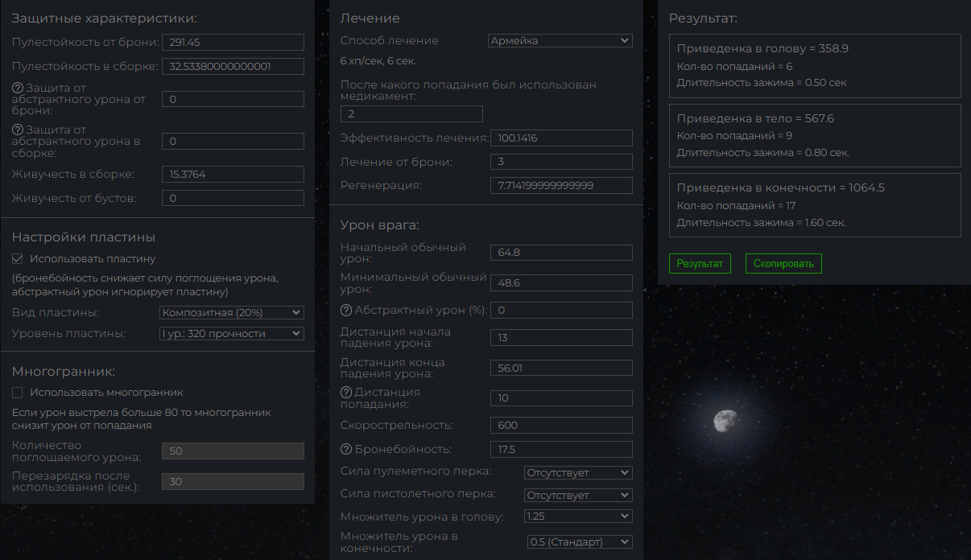Click help icon next to Абстрактный урон (%)
Image resolution: width=971 pixels, height=560 pixels.
(346, 311)
